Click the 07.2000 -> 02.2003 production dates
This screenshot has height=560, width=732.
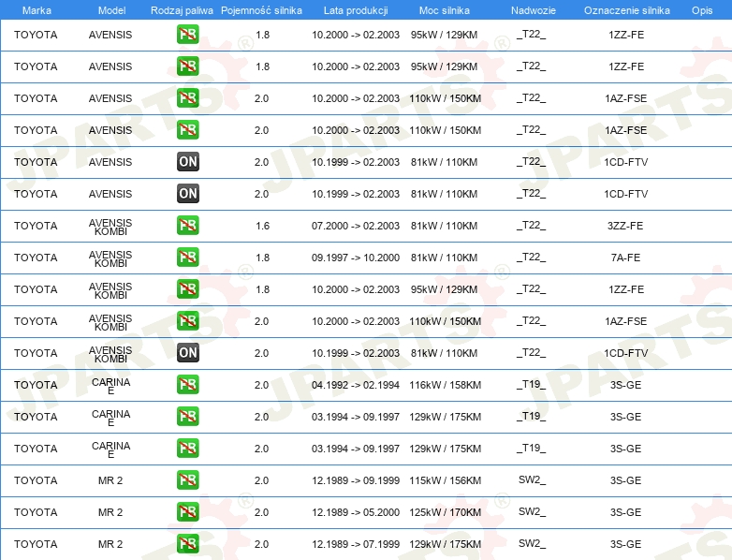click(356, 226)
